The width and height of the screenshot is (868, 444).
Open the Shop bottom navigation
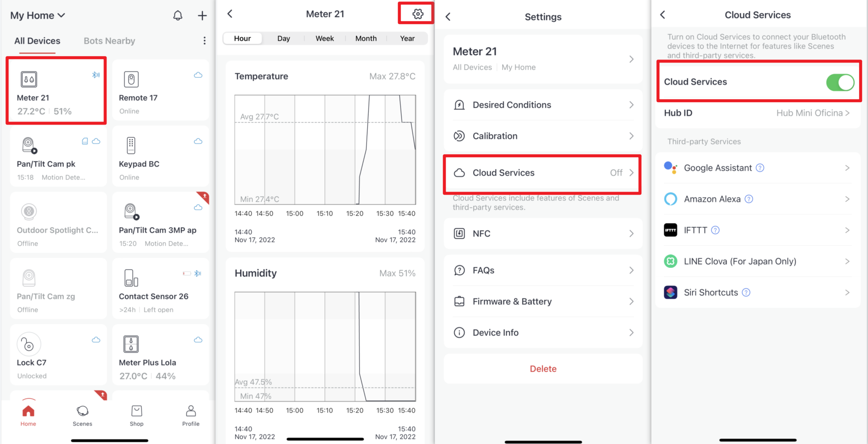[137, 415]
